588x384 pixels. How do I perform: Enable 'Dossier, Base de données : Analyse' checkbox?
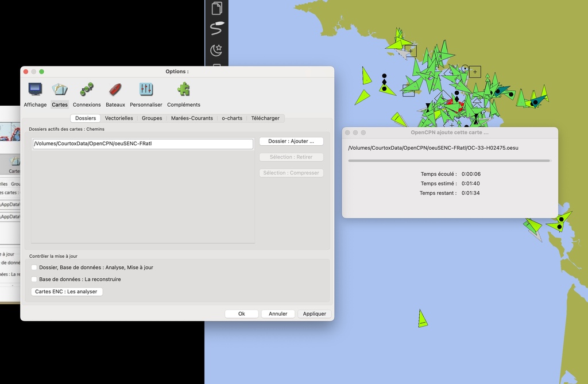(x=34, y=267)
